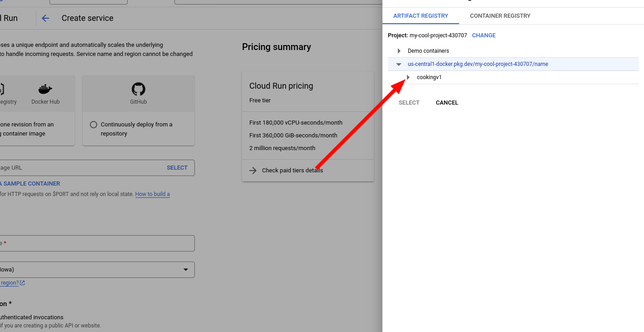Click the 2 million requests/month line
The height and width of the screenshot is (332, 644).
[x=282, y=148]
